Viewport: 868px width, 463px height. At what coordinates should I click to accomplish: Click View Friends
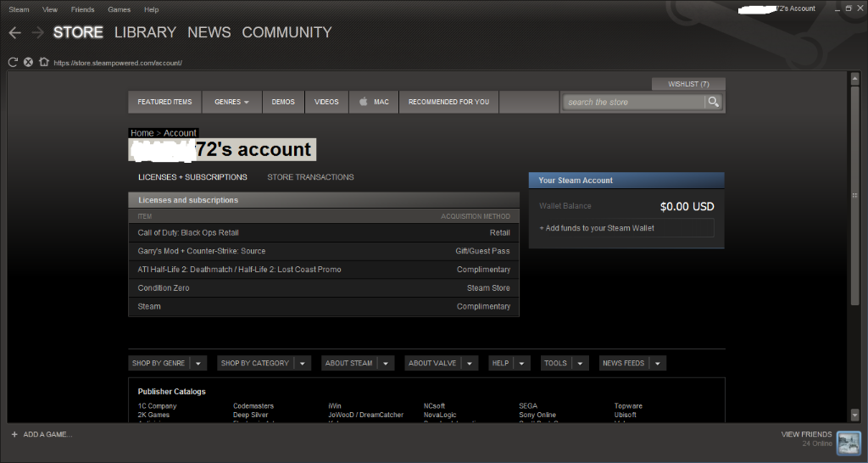point(807,434)
